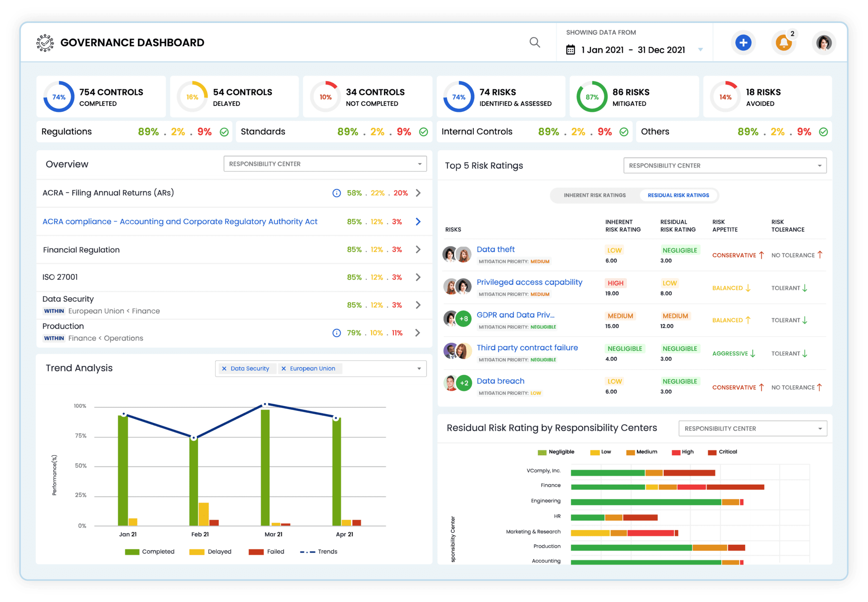Open search from the top bar

[535, 42]
